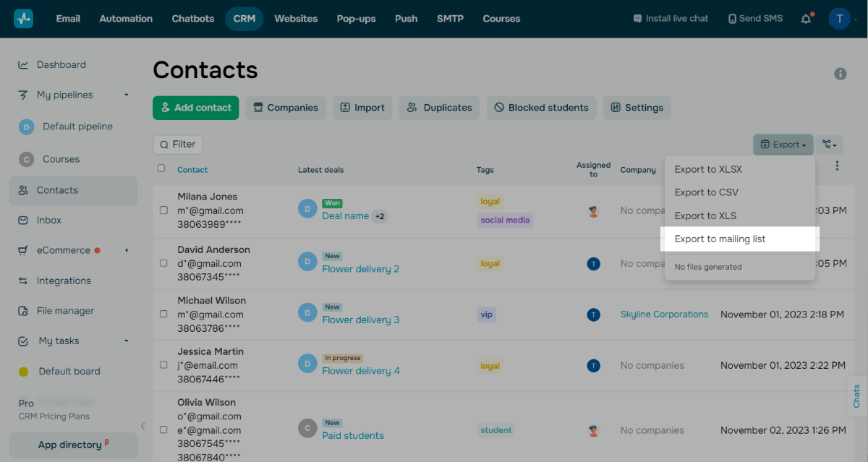Click the info icon near Contacts title

(840, 74)
